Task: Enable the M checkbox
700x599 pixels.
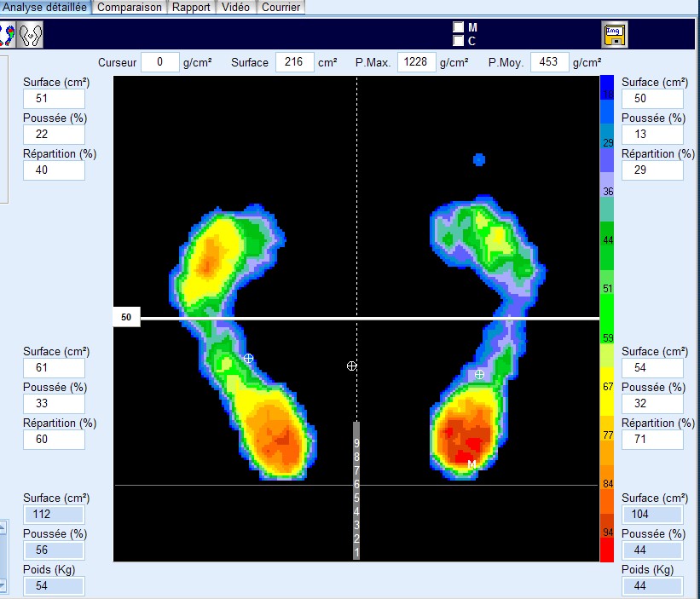Action: pos(459,27)
